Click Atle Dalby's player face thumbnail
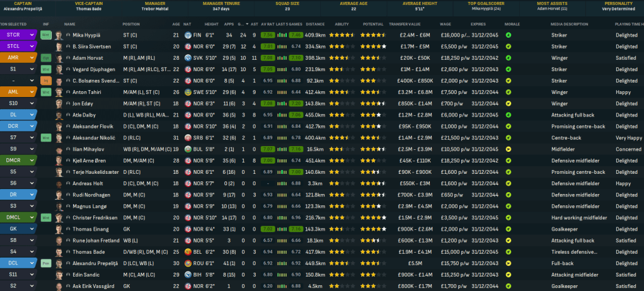Viewport: 644px width, 291px height. (59, 115)
